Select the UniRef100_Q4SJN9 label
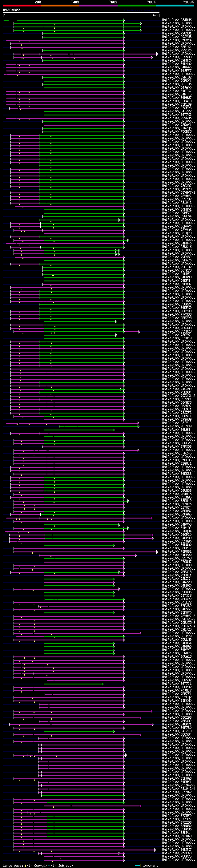Viewport: 197px width, 868px height. coord(177,389)
